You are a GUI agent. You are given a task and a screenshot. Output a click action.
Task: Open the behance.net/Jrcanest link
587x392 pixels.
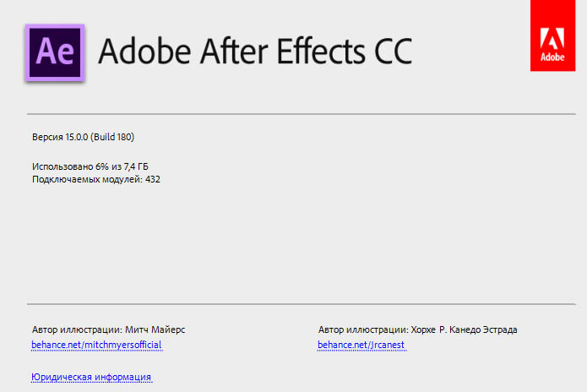click(x=361, y=346)
